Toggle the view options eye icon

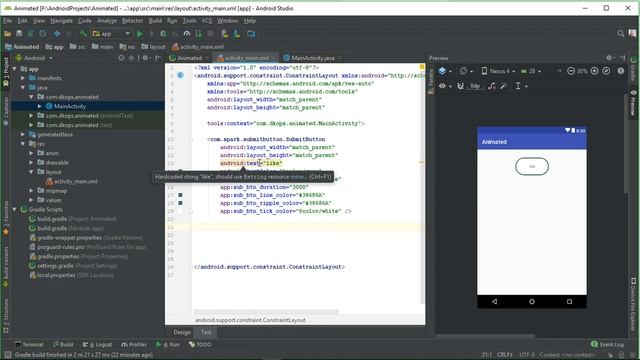point(442,86)
